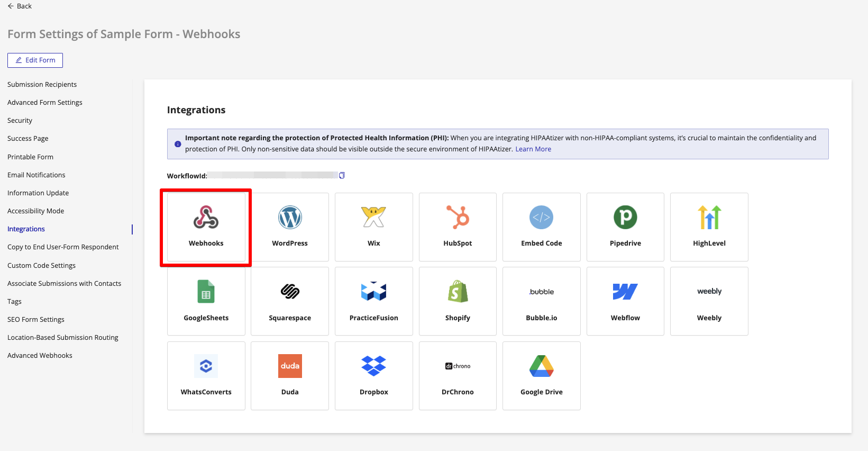868x451 pixels.
Task: Go back using the Back link
Action: (20, 6)
